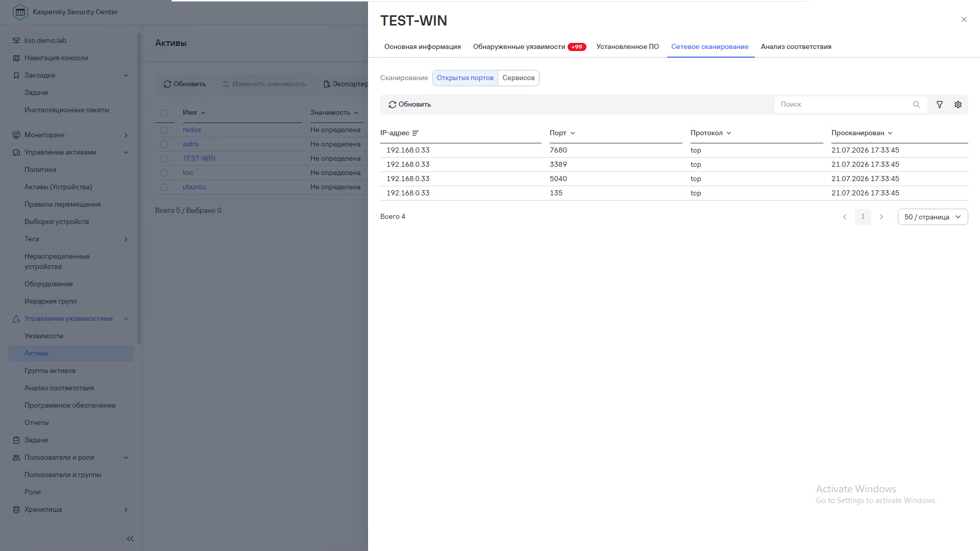Click the ksc.demo.lab server icon
Screen dimensions: 980x551
click(x=16, y=41)
